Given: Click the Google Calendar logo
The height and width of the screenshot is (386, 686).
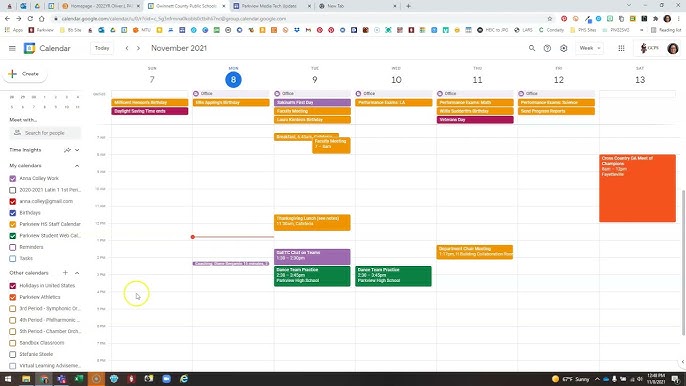Looking at the screenshot, I should [29, 48].
